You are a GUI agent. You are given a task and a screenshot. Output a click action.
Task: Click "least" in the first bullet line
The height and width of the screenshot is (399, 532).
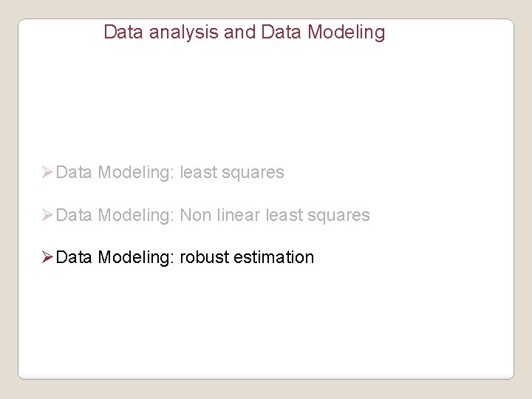point(199,173)
